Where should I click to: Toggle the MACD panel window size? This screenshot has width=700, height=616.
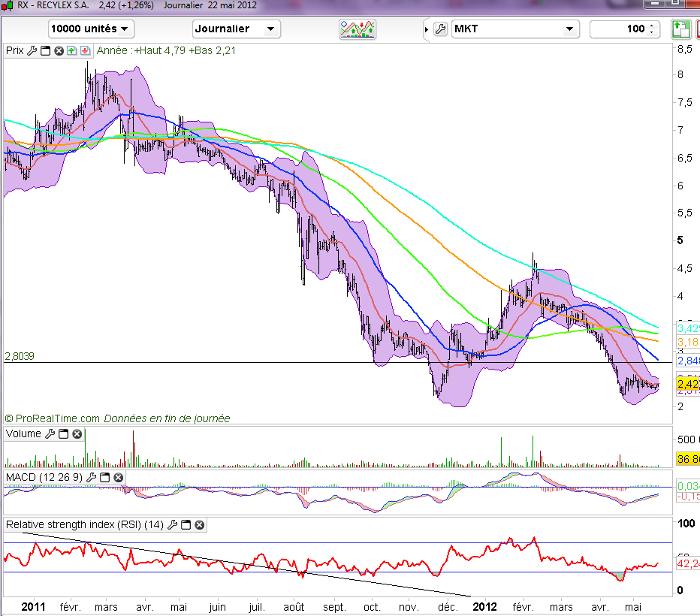[x=105, y=478]
